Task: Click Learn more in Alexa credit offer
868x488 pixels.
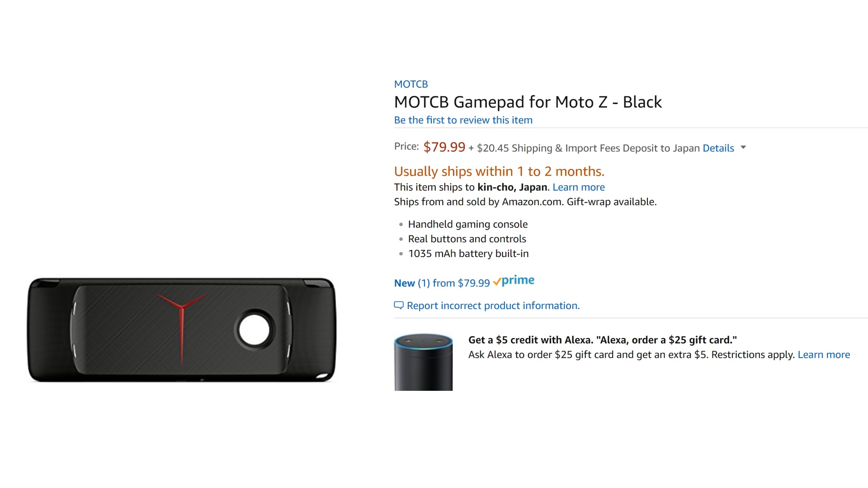Action: [823, 355]
